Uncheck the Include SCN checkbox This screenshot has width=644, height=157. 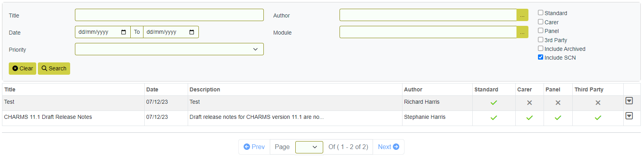coord(540,57)
